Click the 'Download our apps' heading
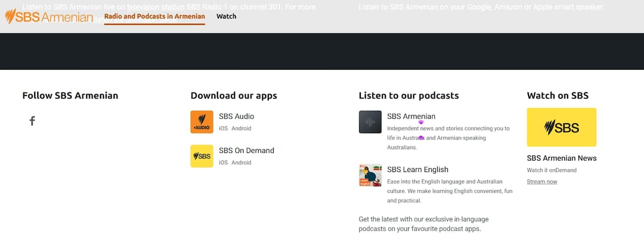644x250 pixels. [233, 95]
